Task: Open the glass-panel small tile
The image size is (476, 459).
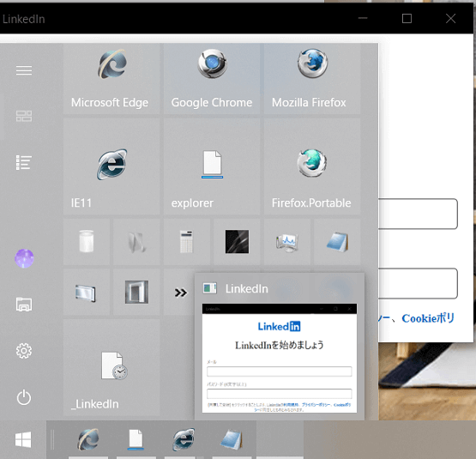Action: pos(87,292)
